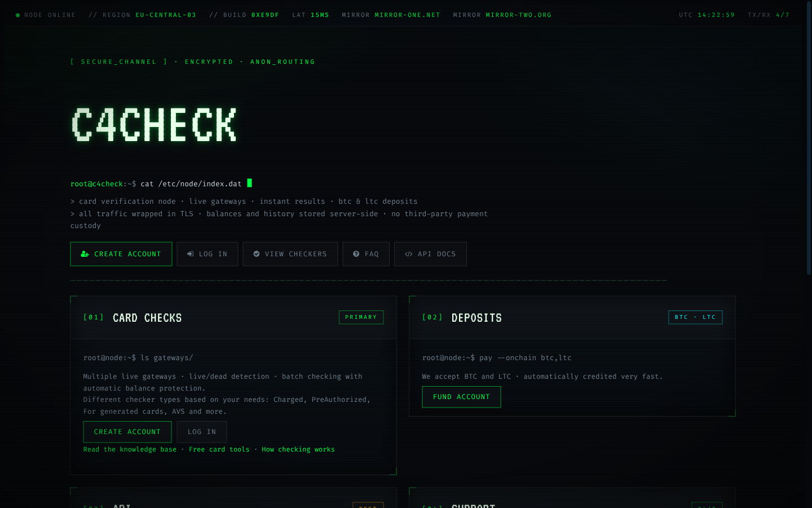The width and height of the screenshot is (812, 508).
Task: Click the "ANON_ROUTING" label
Action: coord(283,62)
